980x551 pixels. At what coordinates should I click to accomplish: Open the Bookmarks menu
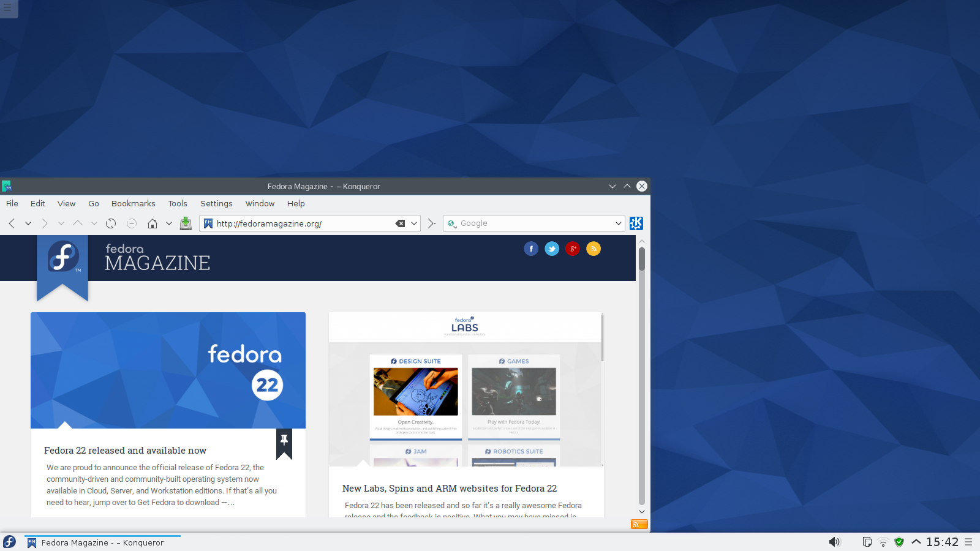pos(134,203)
